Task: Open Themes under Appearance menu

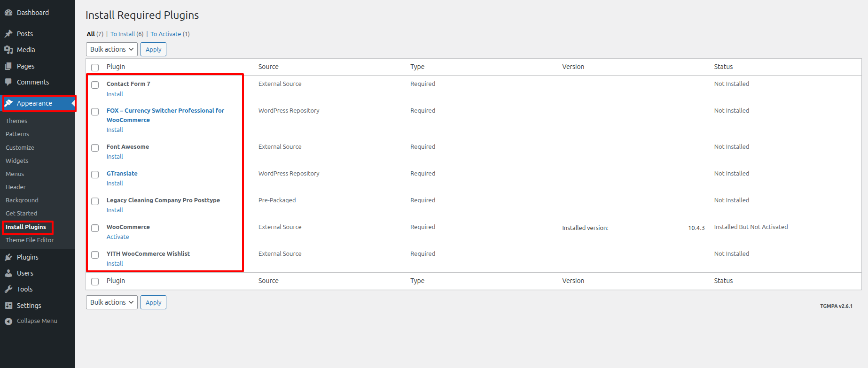Action: pyautogui.click(x=16, y=121)
